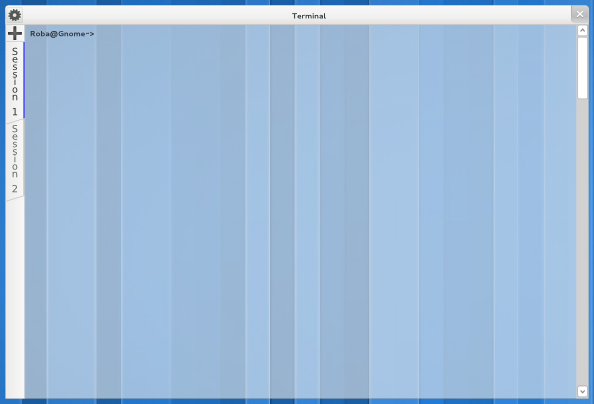Click the blue active indicator on Session 1
The image size is (594, 404).
[x=24, y=80]
